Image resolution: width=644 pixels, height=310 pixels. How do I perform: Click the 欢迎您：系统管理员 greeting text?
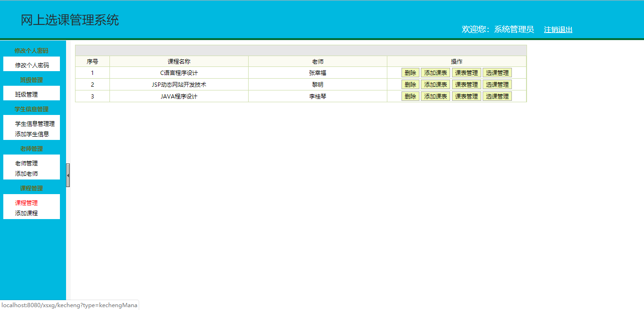tap(498, 29)
